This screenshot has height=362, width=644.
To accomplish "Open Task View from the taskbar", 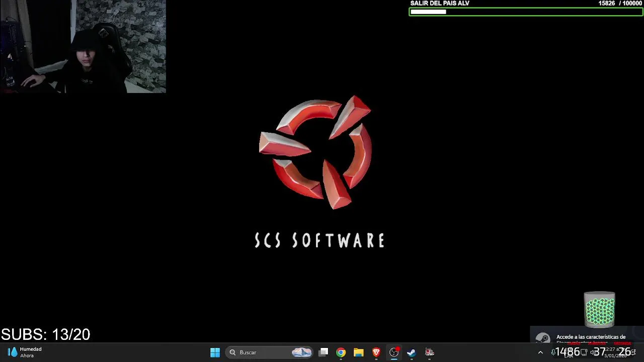I will point(324,352).
